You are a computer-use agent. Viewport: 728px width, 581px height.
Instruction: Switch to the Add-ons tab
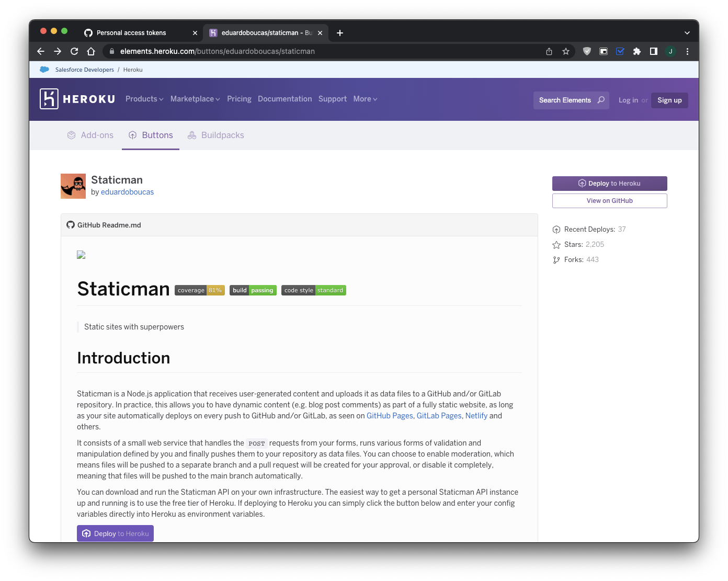(x=90, y=135)
